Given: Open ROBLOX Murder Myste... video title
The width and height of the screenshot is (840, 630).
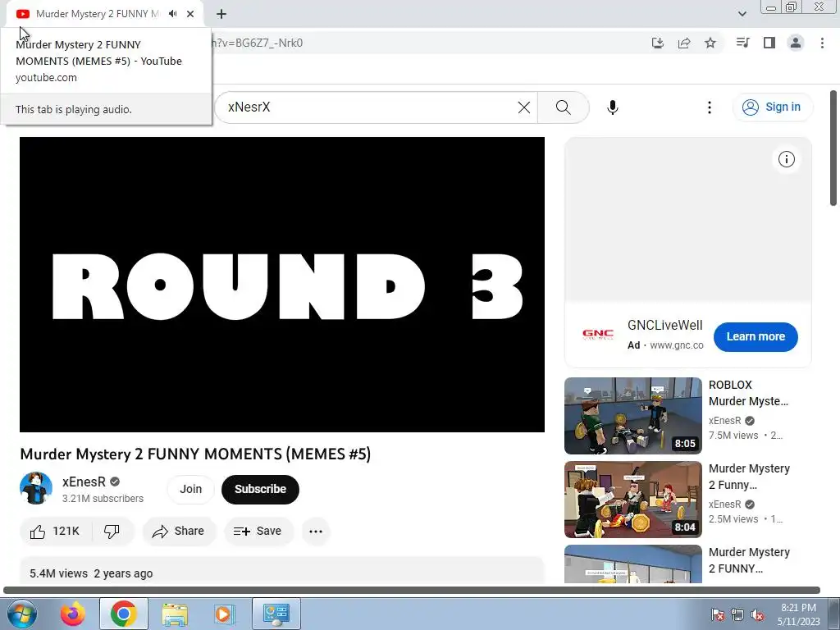Looking at the screenshot, I should click(748, 393).
